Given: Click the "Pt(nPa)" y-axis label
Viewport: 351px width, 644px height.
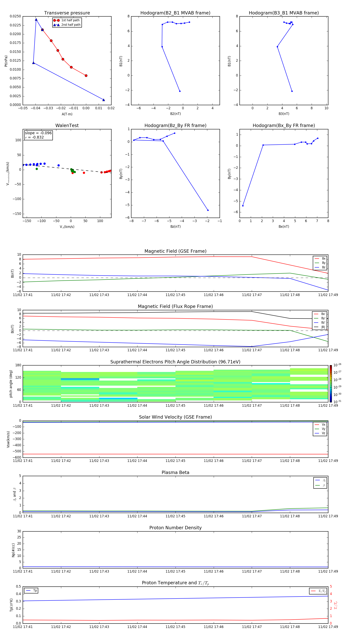Looking at the screenshot, I should [6, 61].
